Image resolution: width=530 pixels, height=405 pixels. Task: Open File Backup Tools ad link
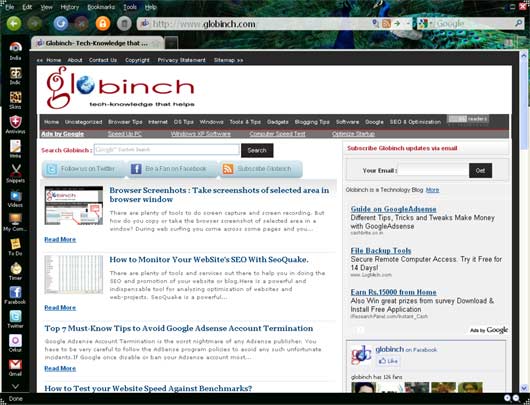click(x=381, y=251)
